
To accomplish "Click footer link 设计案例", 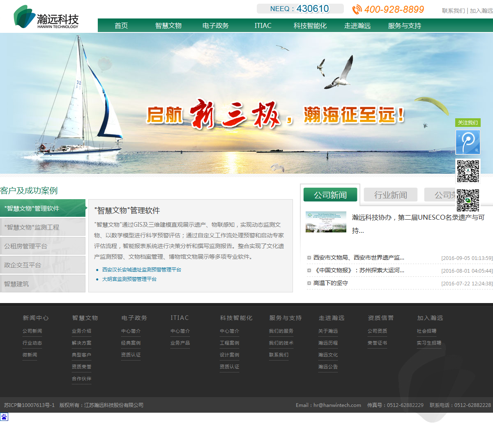I will tap(229, 355).
